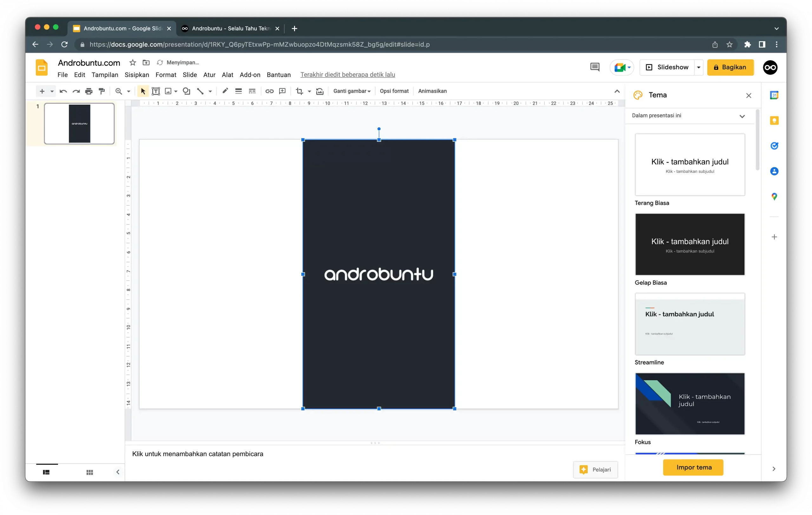The image size is (812, 515).
Task: Select the Text box tool
Action: pyautogui.click(x=156, y=91)
